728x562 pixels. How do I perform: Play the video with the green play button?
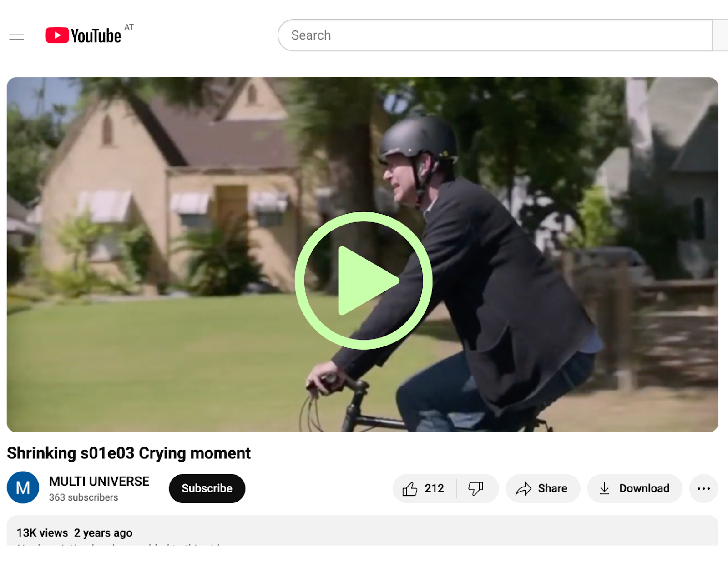[x=364, y=281]
